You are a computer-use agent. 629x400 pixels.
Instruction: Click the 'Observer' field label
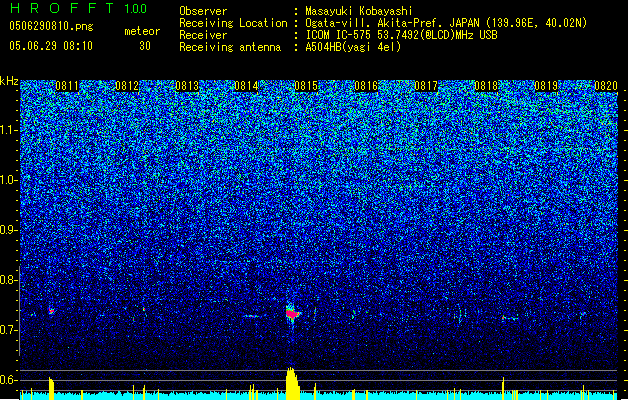(x=203, y=11)
